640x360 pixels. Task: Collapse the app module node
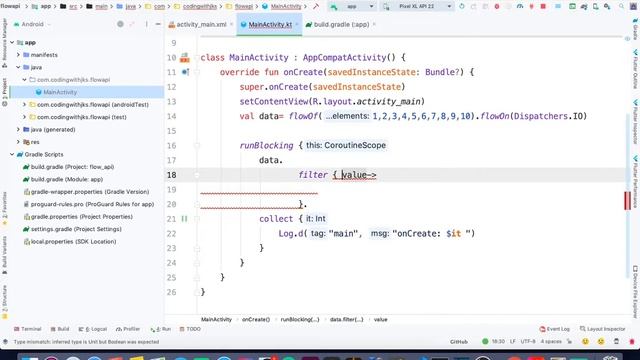(12, 42)
